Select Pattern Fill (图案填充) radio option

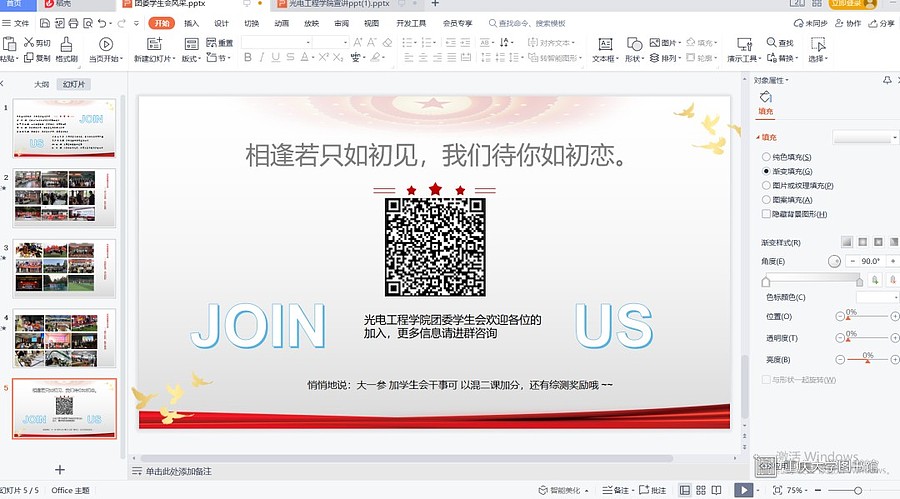coord(766,200)
